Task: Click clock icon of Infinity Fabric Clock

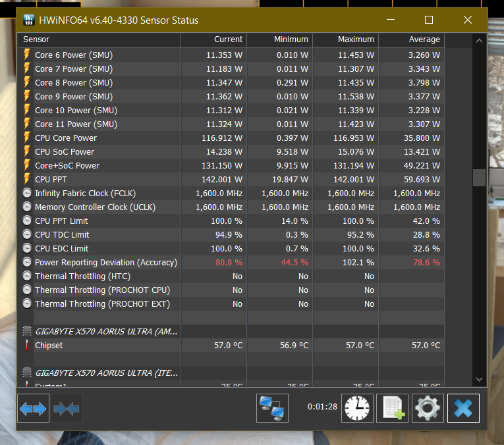Action: (27, 193)
